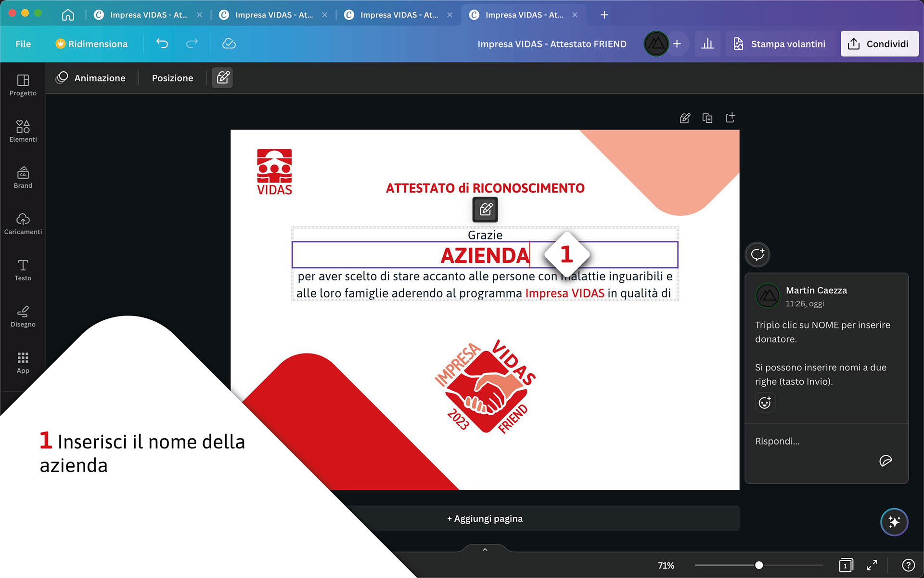Viewport: 924px width, 578px height.
Task: Open the App sidebar panel
Action: click(x=23, y=362)
